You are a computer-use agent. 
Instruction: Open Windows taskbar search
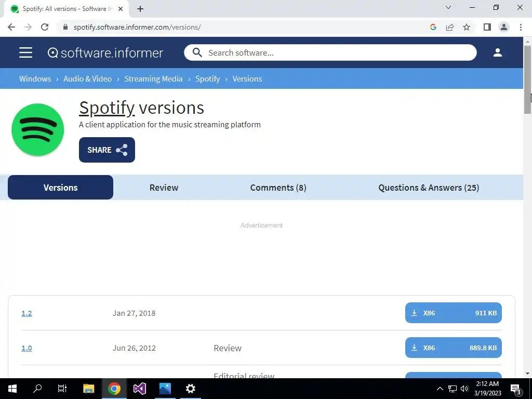37,389
